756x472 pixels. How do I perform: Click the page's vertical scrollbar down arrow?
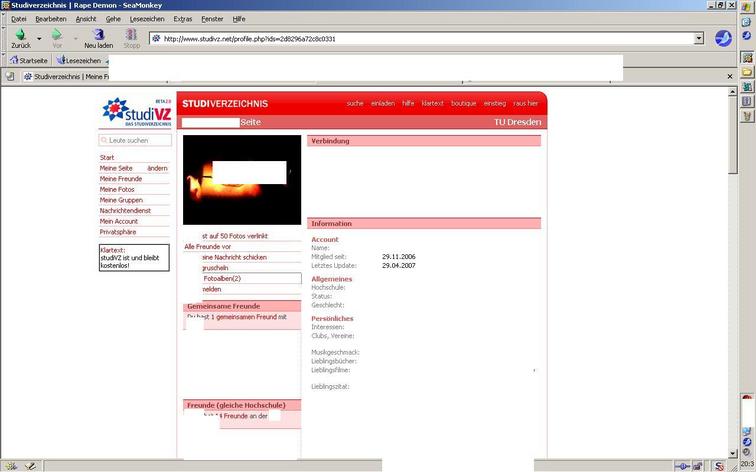pyautogui.click(x=733, y=453)
